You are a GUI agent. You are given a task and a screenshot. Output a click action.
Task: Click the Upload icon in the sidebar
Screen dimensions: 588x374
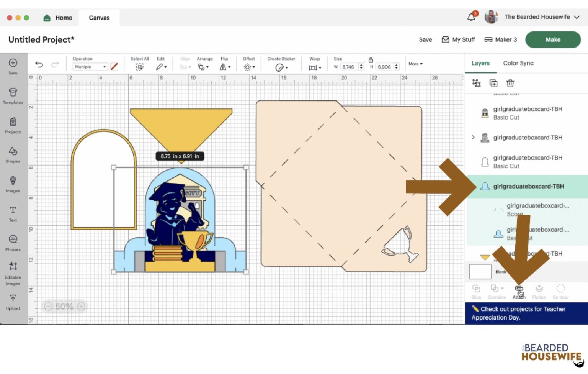click(x=13, y=302)
